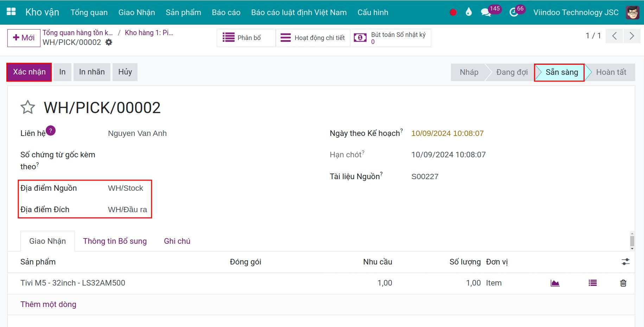
Task: Switch to Ghi chú tab
Action: [177, 241]
